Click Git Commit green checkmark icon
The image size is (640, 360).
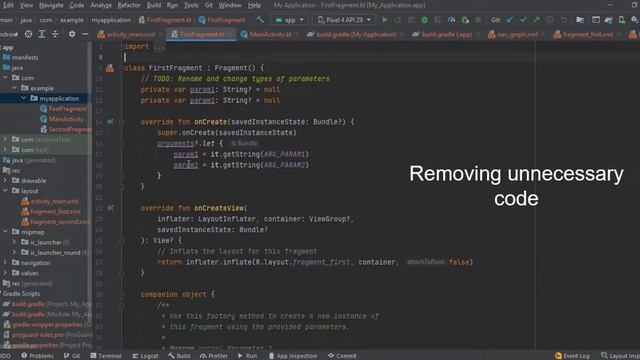pyautogui.click(x=523, y=20)
